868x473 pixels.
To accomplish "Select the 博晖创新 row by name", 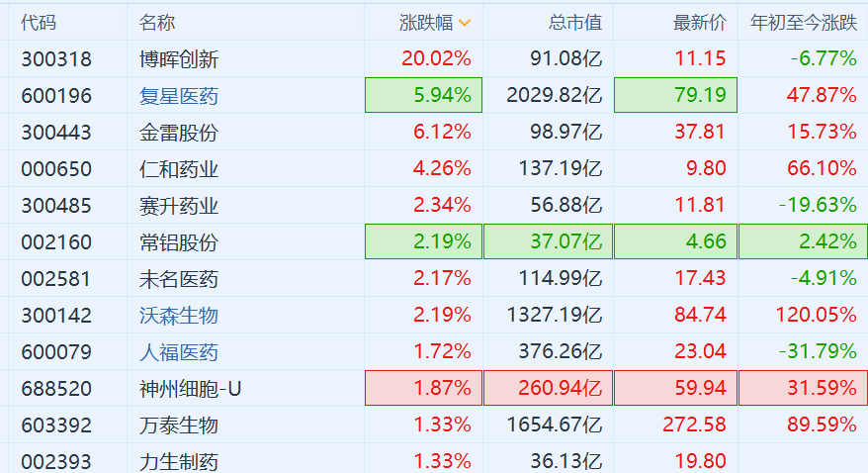I will pos(179,59).
